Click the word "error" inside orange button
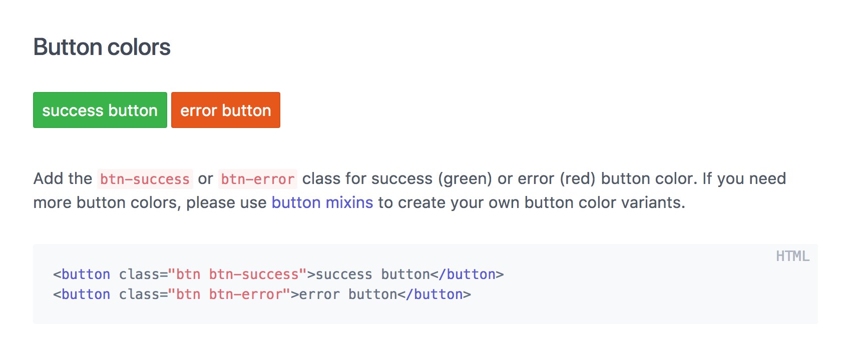This screenshot has height=356, width=868. pyautogui.click(x=199, y=110)
